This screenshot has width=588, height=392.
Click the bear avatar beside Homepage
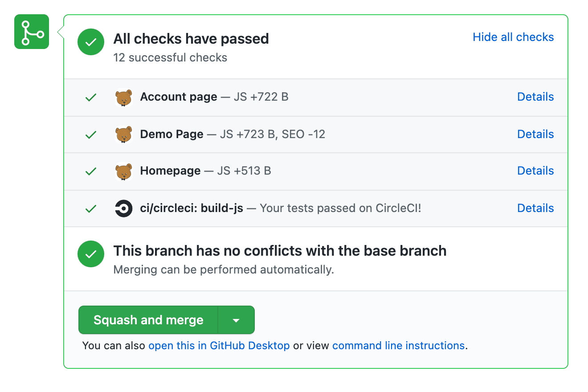click(x=123, y=171)
